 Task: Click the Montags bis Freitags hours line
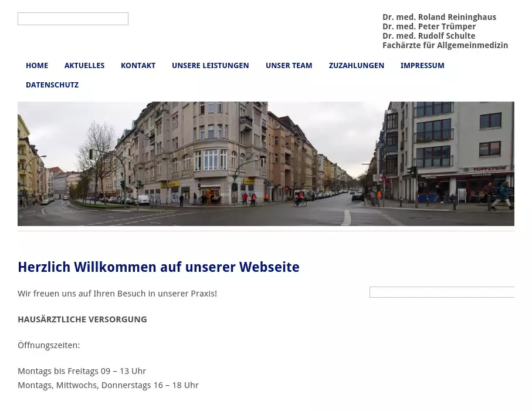(x=82, y=371)
